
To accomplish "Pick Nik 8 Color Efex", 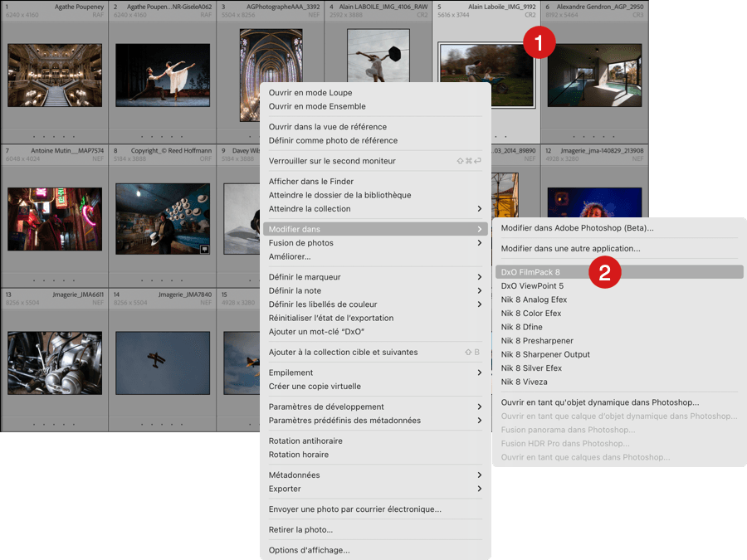I will point(531,314).
